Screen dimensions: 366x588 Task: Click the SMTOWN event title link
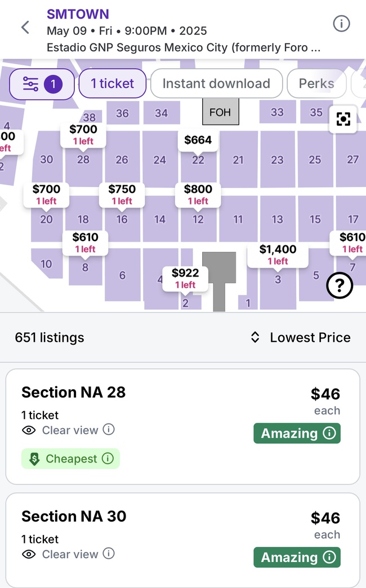(78, 14)
